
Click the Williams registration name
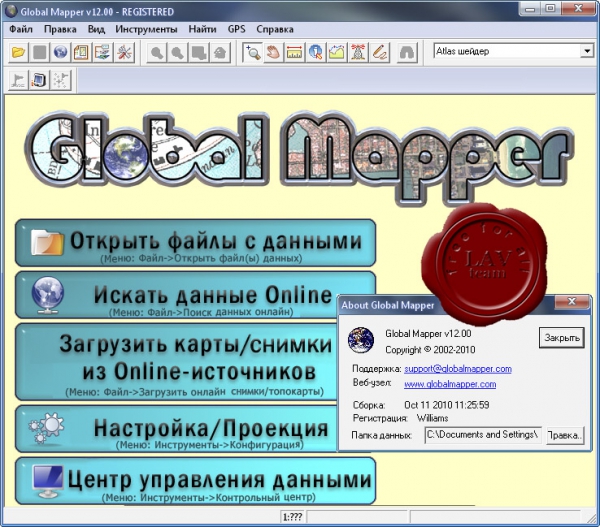[432, 418]
